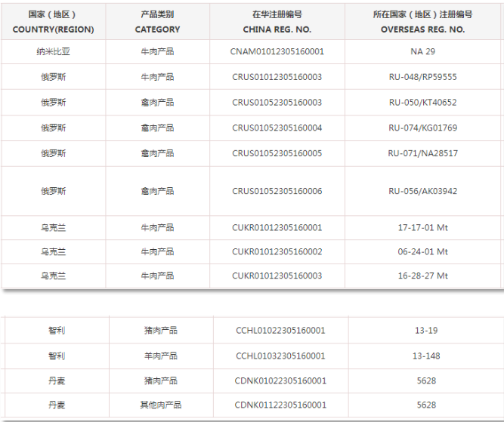Select overseas number 16-28-27 Mt
Image resolution: width=504 pixels, height=422 pixels.
[x=422, y=276]
